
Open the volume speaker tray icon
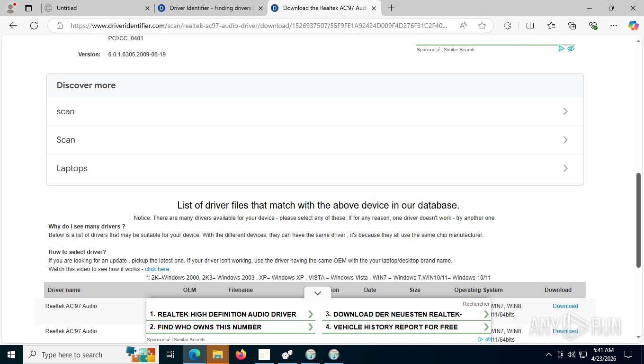coord(572,355)
